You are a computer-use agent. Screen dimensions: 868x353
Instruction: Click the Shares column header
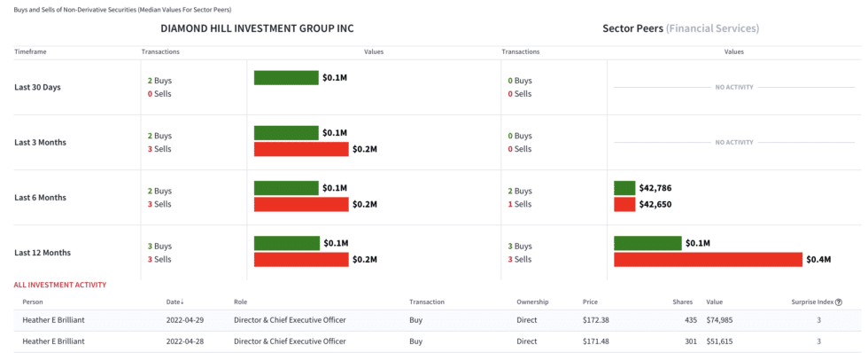tap(683, 302)
